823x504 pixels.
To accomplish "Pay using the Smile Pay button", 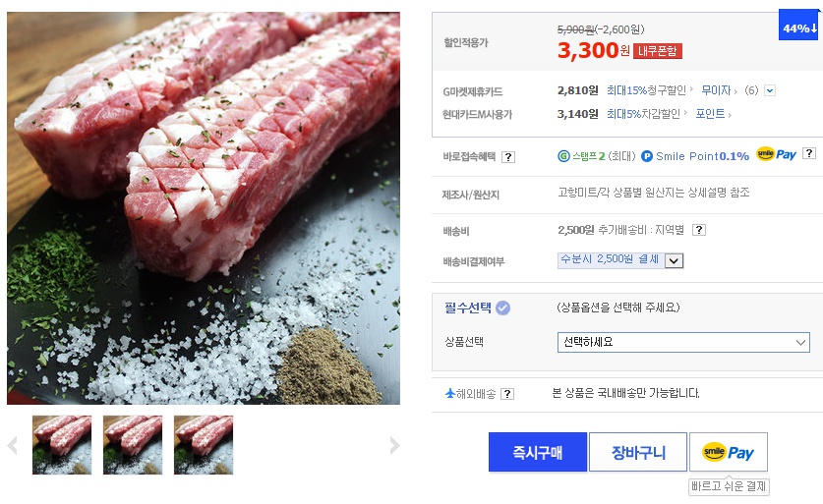I will [x=728, y=452].
